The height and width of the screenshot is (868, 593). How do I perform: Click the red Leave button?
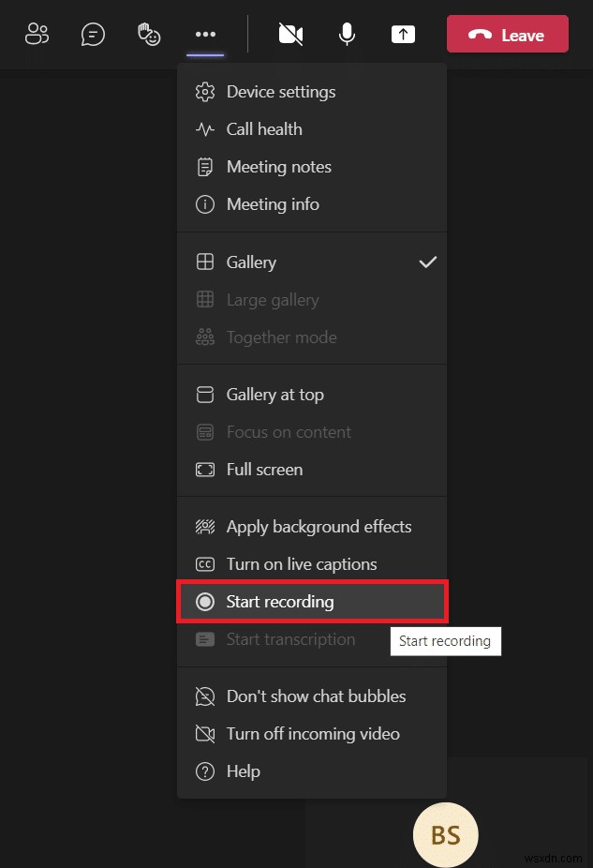pyautogui.click(x=507, y=34)
